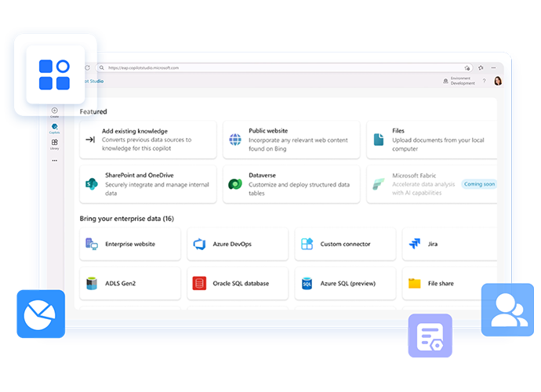541x392 pixels.
Task: Click the browser favorites star icon
Action: click(467, 67)
